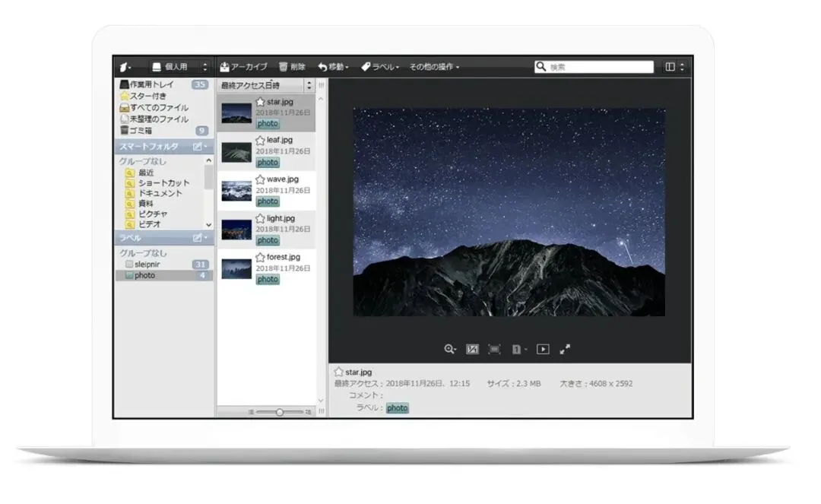
Task: Star the leaf.jpg file
Action: tap(260, 141)
